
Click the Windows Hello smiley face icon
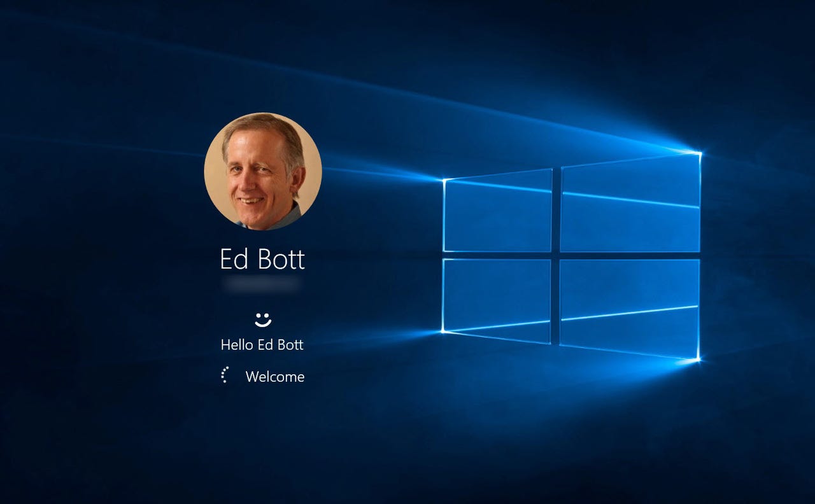[263, 319]
